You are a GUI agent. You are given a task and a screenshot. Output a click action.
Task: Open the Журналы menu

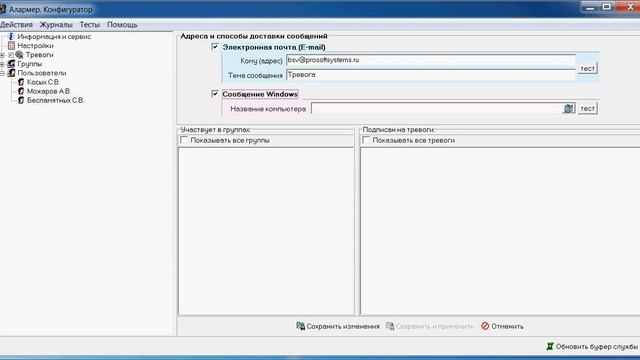point(56,24)
